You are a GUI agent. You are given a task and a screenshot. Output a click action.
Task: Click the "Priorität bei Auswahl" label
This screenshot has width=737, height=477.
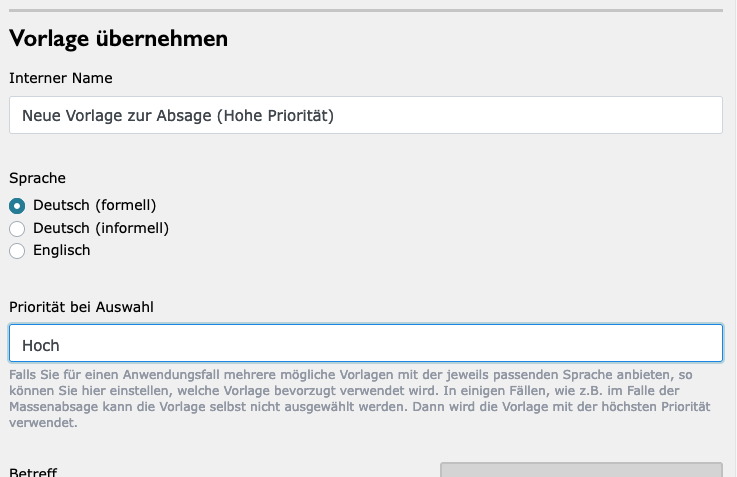click(82, 306)
